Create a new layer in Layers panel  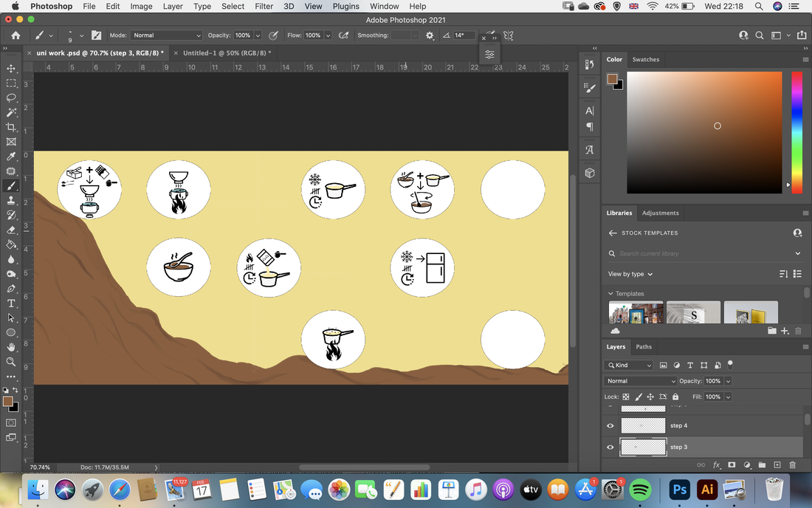[777, 465]
